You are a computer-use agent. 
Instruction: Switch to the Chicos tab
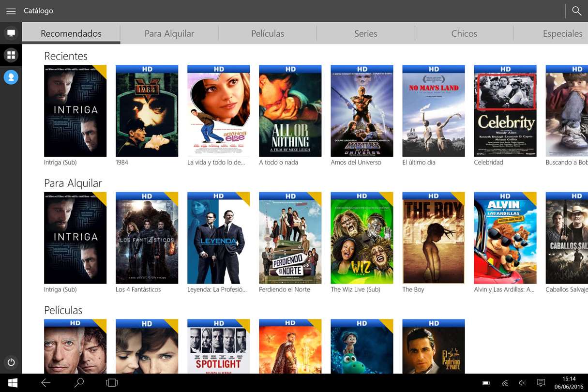(x=464, y=33)
